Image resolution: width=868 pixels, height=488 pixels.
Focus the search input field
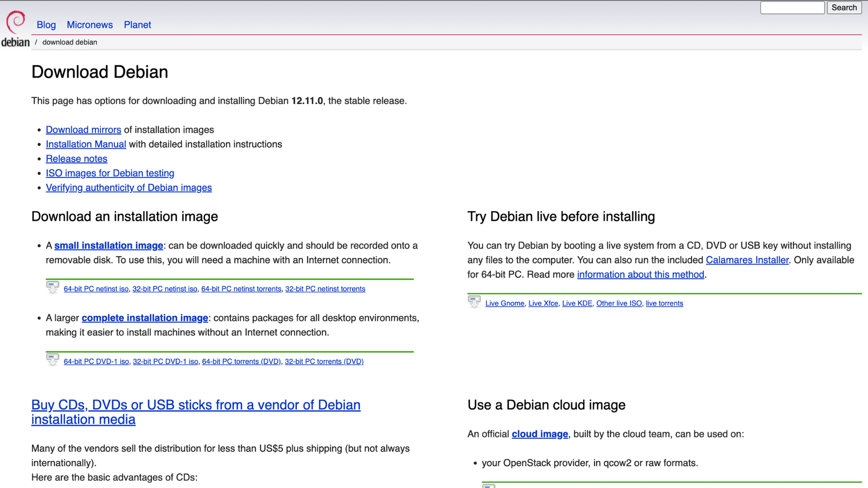click(793, 8)
